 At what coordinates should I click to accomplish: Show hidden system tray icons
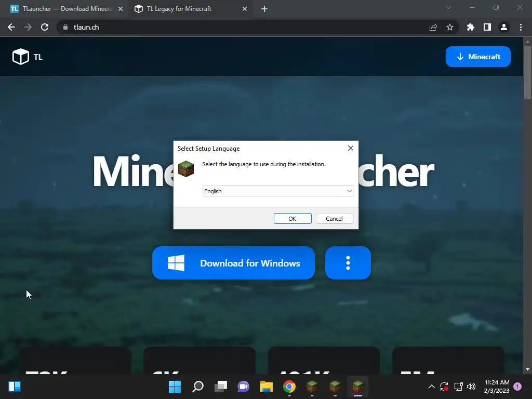[x=432, y=387]
